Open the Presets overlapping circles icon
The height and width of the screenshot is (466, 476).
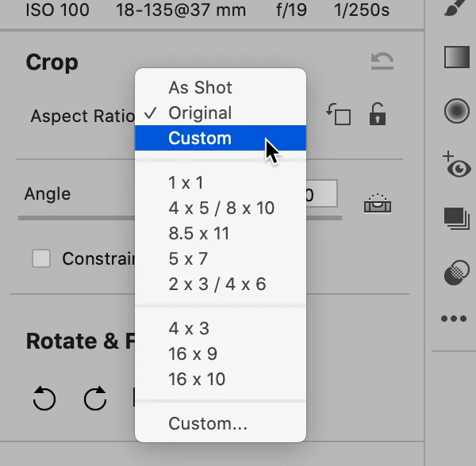point(455,273)
